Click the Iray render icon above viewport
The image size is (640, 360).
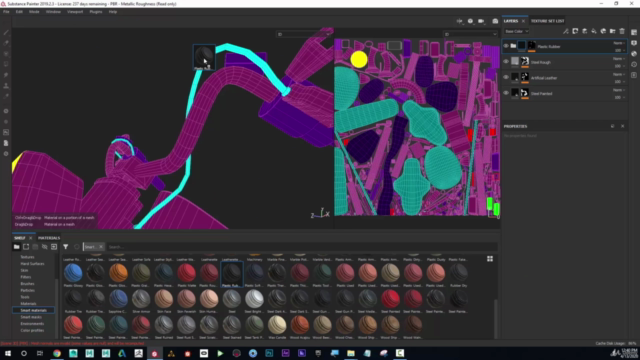[x=495, y=21]
